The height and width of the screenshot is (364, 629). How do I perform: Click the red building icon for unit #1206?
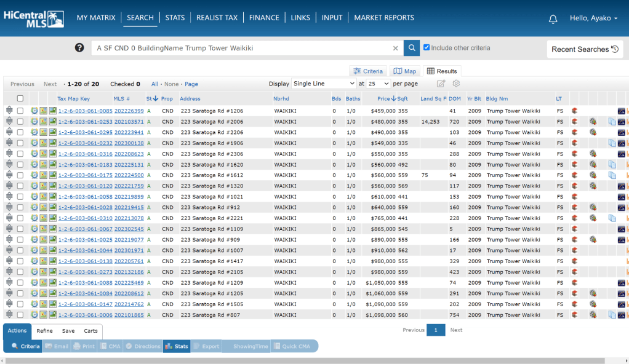[x=574, y=111]
